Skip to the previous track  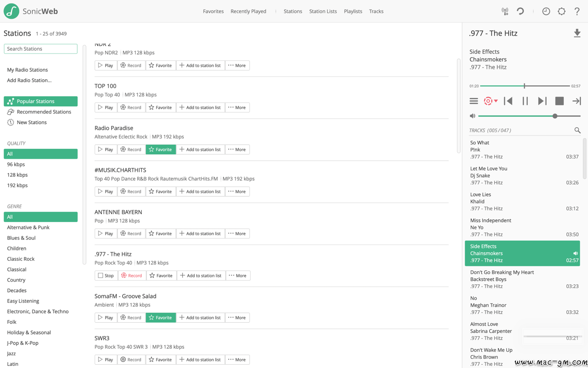click(x=508, y=101)
